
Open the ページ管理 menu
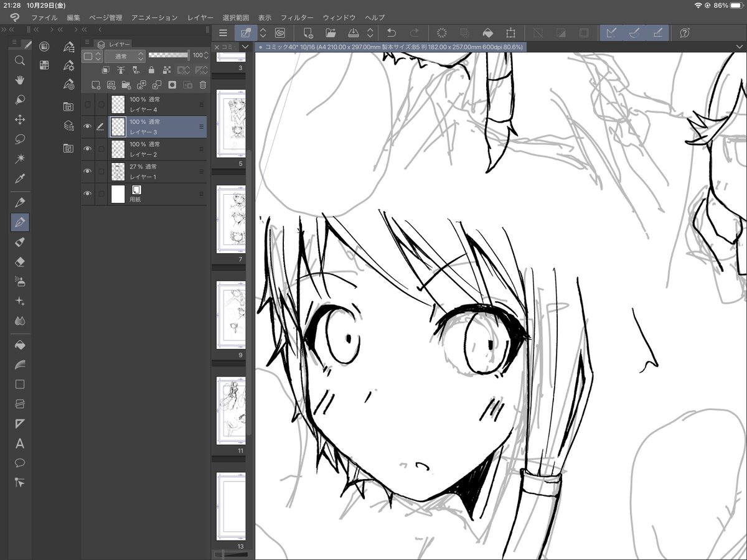pos(106,18)
